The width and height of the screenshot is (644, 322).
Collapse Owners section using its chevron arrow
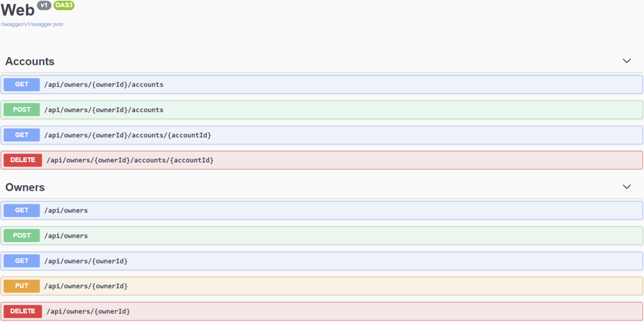tap(626, 187)
